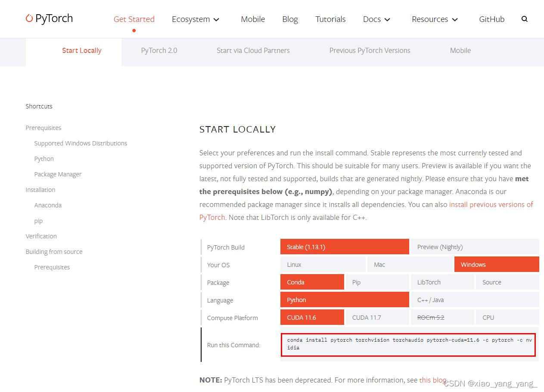
Task: Go to Mobile in top navigation
Action: tap(253, 19)
